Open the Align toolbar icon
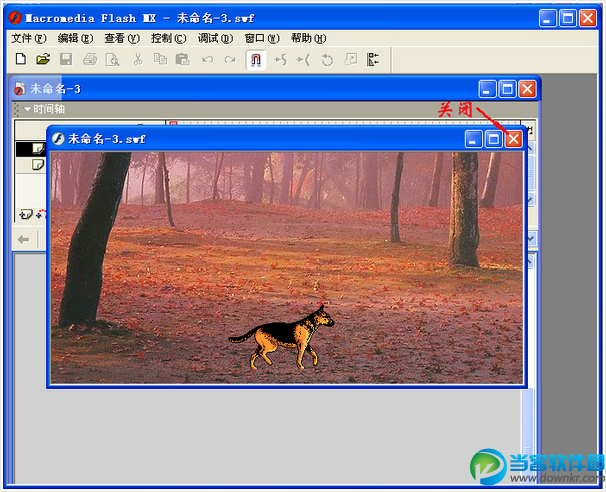606x492 pixels. 373,60
